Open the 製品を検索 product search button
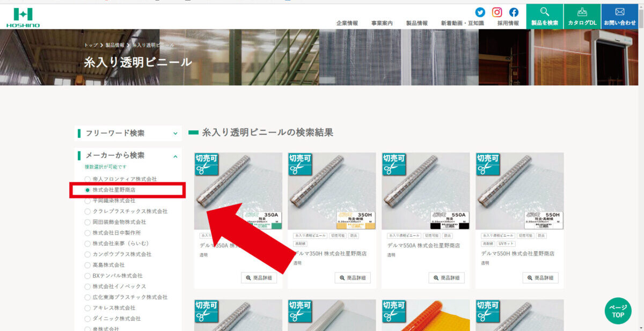 coord(545,17)
